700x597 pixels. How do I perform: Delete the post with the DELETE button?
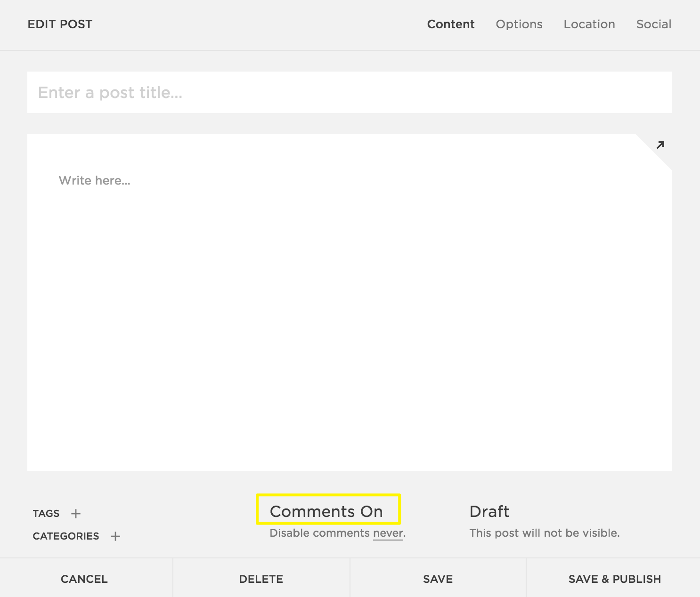point(261,579)
